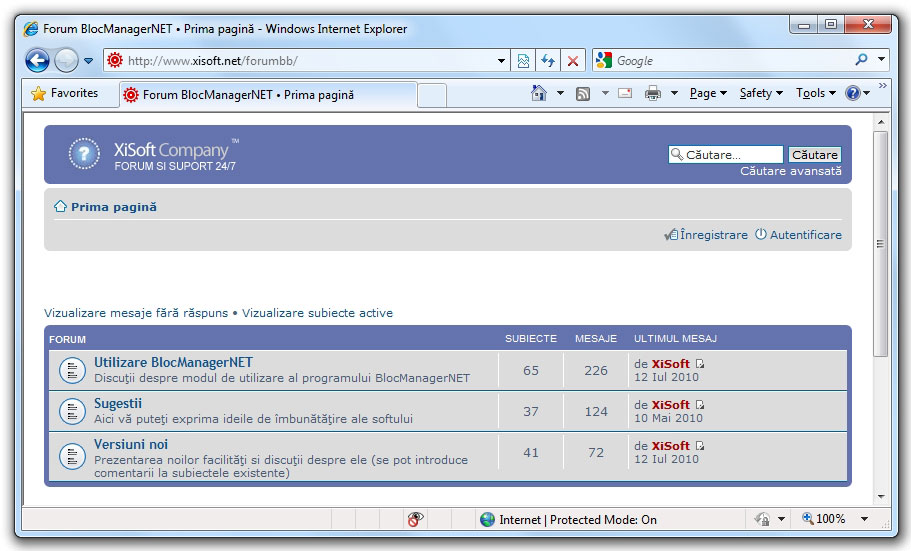Image resolution: width=911 pixels, height=551 pixels.
Task: Expand the command bar overflow chevron
Action: (x=883, y=86)
